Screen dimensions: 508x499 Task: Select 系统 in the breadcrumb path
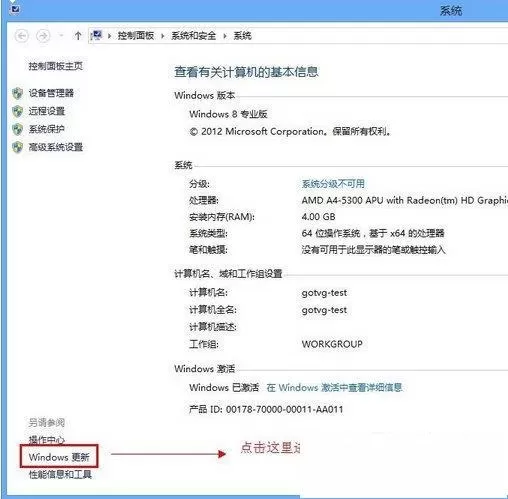point(242,36)
